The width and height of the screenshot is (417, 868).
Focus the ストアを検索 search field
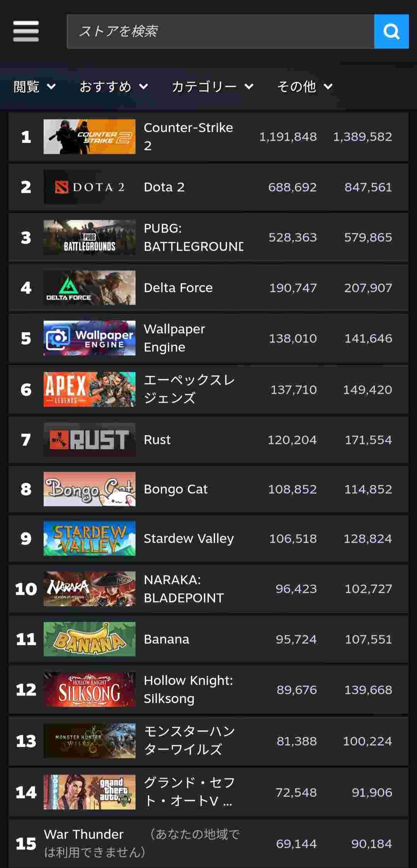220,32
